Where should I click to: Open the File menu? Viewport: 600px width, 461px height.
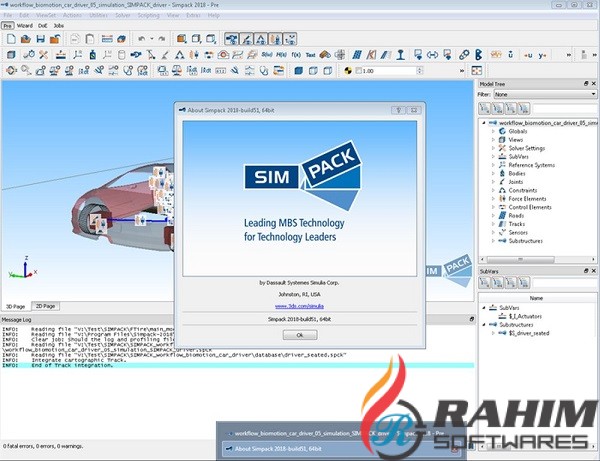(8, 15)
